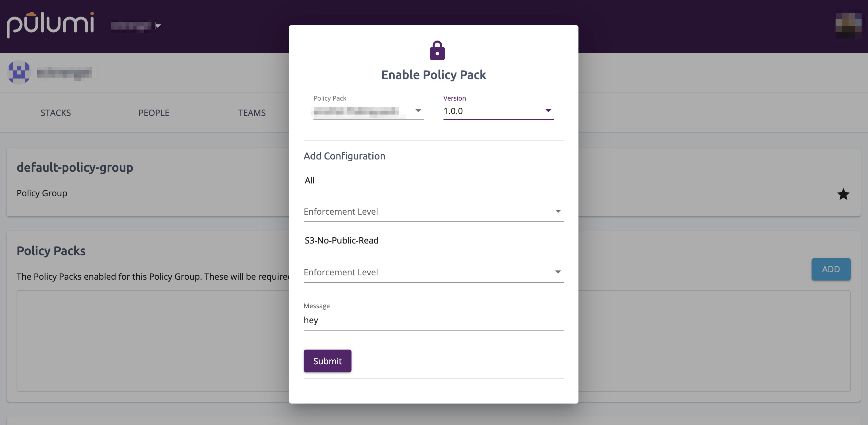
Task: Click the organization avatar icon
Action: tap(18, 72)
